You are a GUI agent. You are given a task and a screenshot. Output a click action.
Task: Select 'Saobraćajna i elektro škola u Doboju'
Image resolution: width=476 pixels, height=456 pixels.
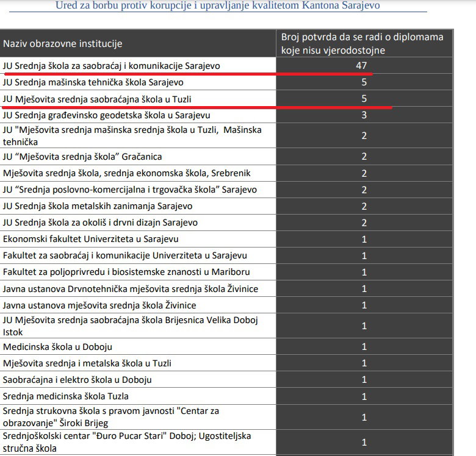pyautogui.click(x=77, y=380)
